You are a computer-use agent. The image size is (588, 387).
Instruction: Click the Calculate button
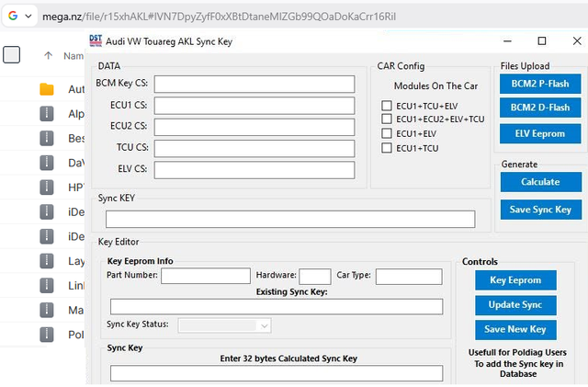pyautogui.click(x=541, y=182)
